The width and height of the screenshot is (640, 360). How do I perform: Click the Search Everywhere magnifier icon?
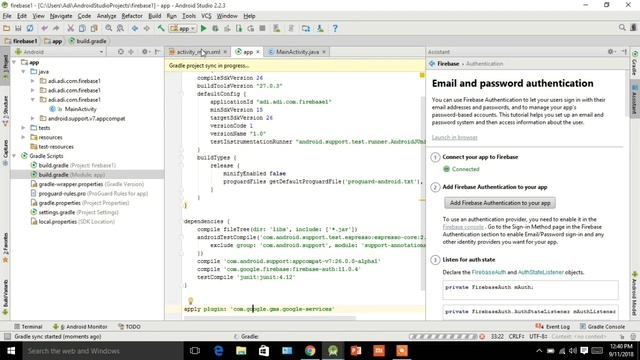click(x=622, y=27)
